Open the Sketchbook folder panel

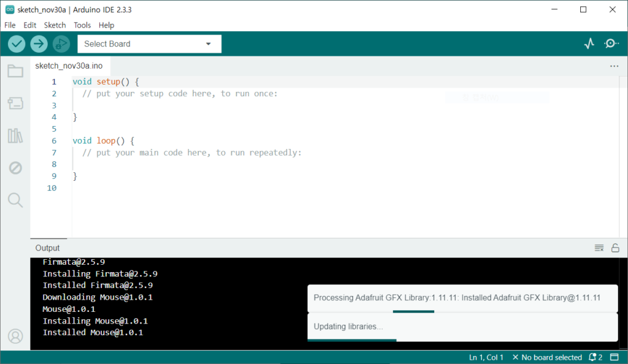[x=15, y=71]
